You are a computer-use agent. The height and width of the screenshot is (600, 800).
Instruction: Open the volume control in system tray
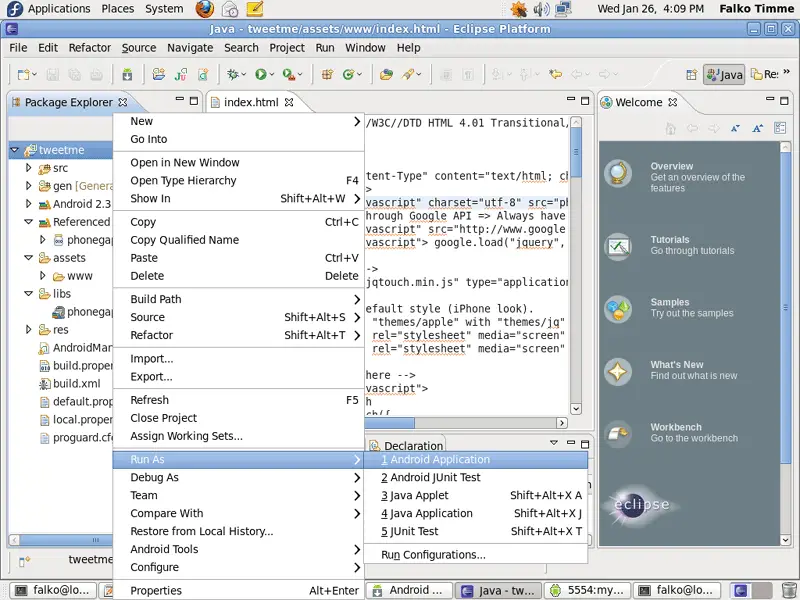tap(541, 9)
